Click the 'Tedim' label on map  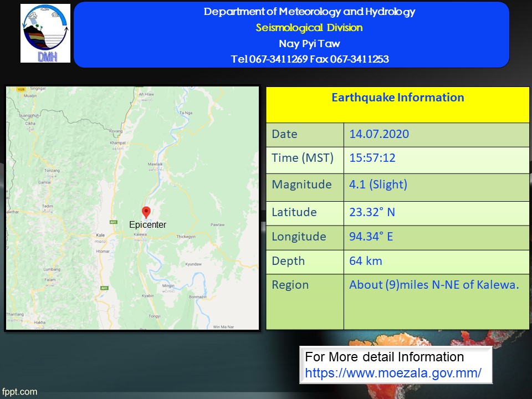click(48, 206)
